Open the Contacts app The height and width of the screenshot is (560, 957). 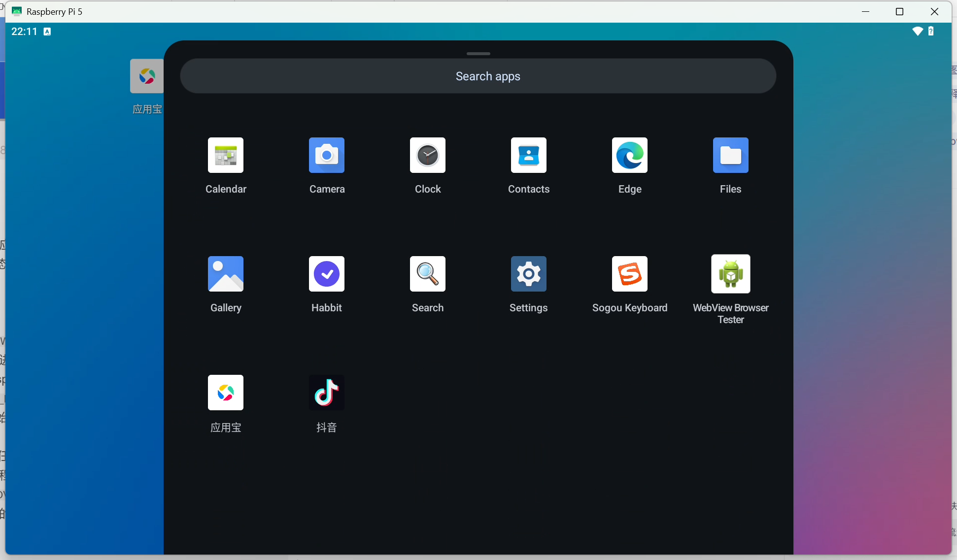529,155
